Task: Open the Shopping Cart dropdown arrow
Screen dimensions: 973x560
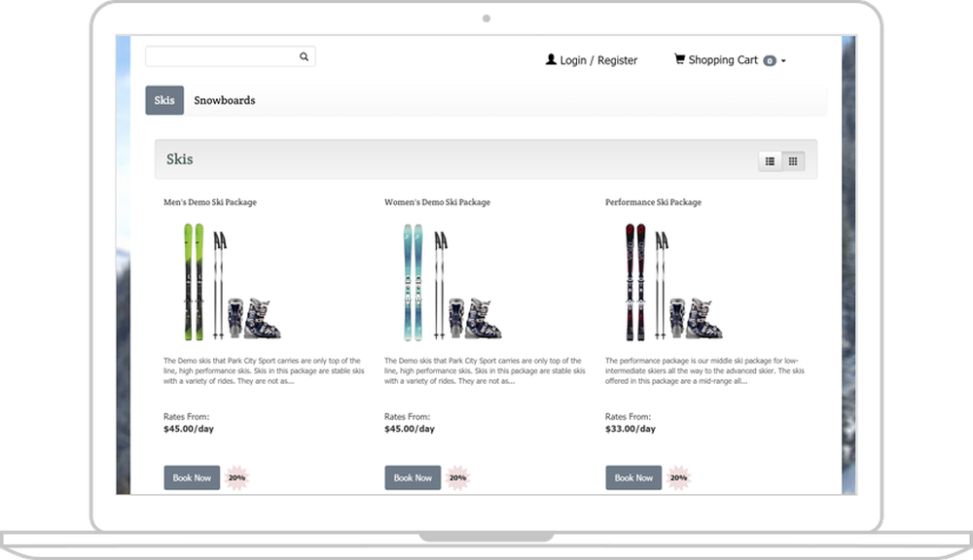Action: (784, 60)
